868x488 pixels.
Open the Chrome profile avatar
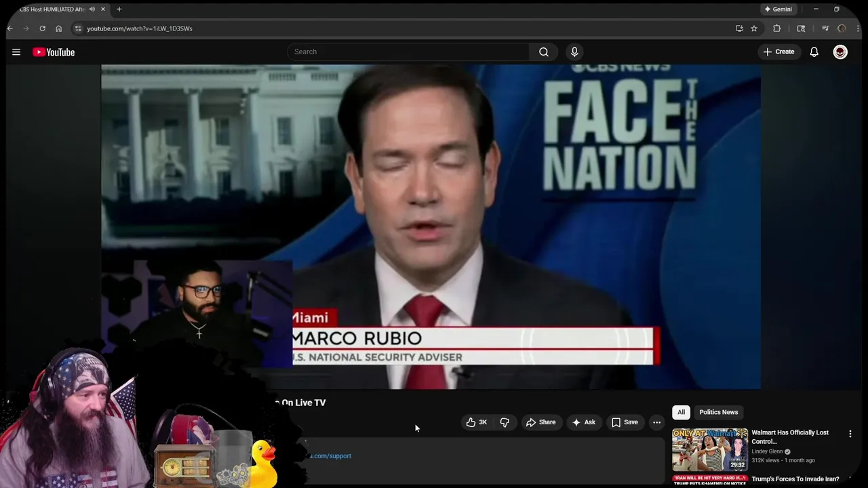842,28
